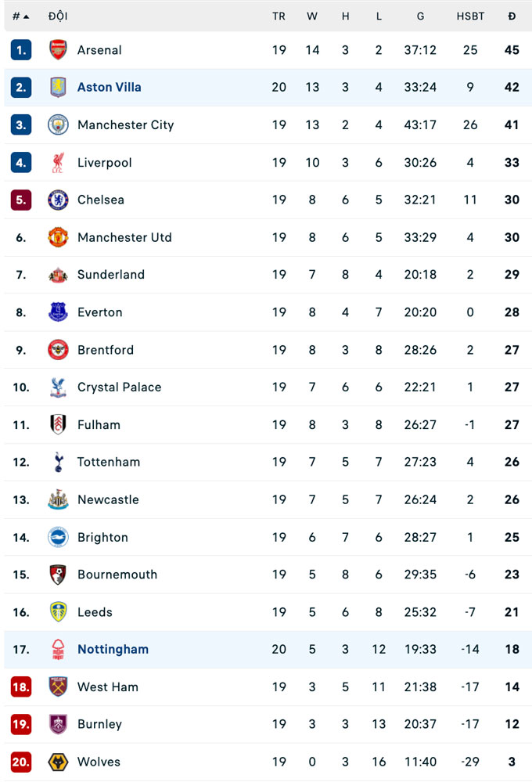The height and width of the screenshot is (782, 532).
Task: Click the blue rank 1 position badge
Action: click(x=21, y=50)
